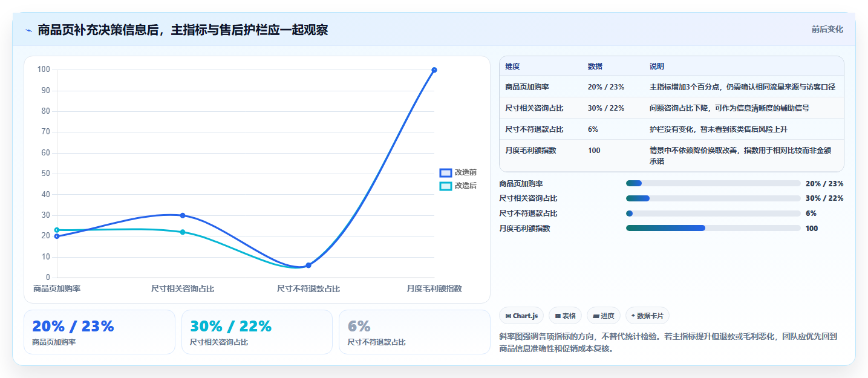Viewport: 868px width, 378px height.
Task: Click the 改造后 data point at 23
Action: click(57, 230)
